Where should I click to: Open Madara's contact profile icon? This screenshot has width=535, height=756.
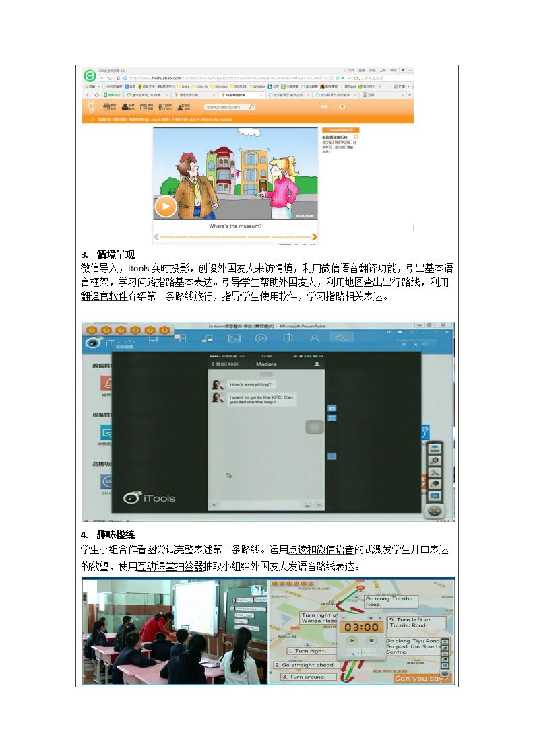point(317,364)
